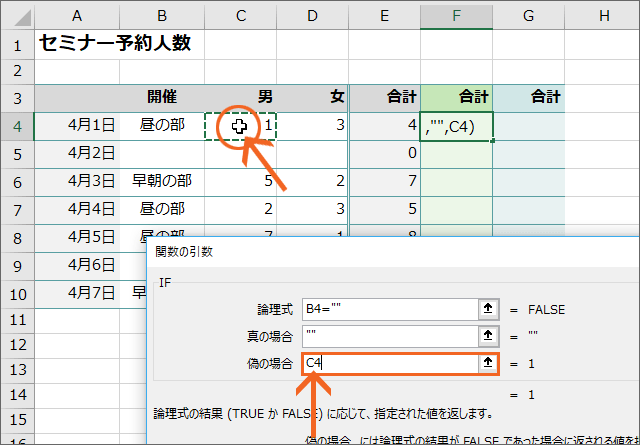Select column E header
Viewport: 640px width, 445px height.
[384, 16]
